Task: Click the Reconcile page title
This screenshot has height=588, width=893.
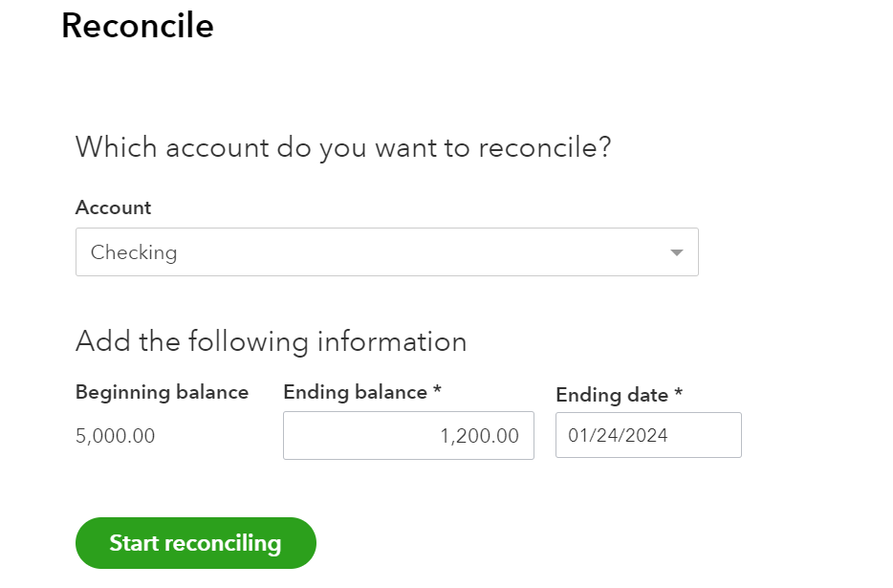Action: pos(137,26)
